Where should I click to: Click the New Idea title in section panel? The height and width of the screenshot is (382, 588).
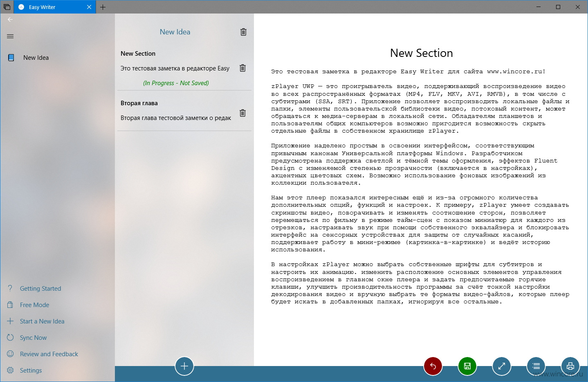pyautogui.click(x=175, y=32)
